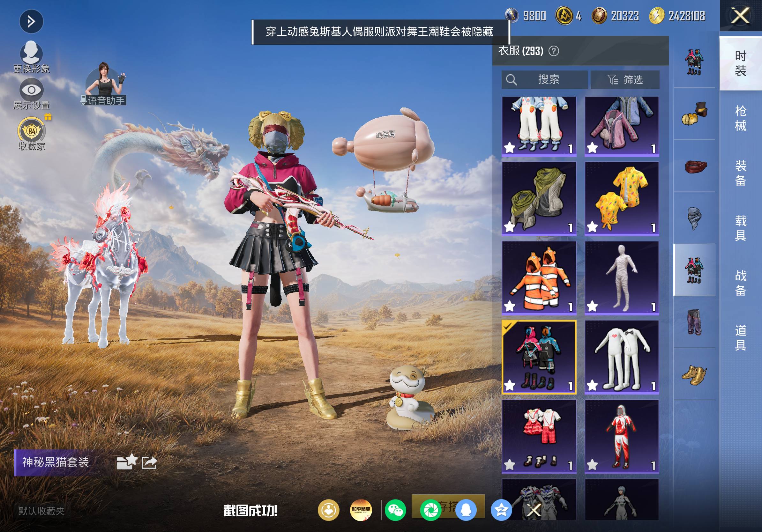
Task: Favorite the black cat outfit star
Action: (x=510, y=385)
